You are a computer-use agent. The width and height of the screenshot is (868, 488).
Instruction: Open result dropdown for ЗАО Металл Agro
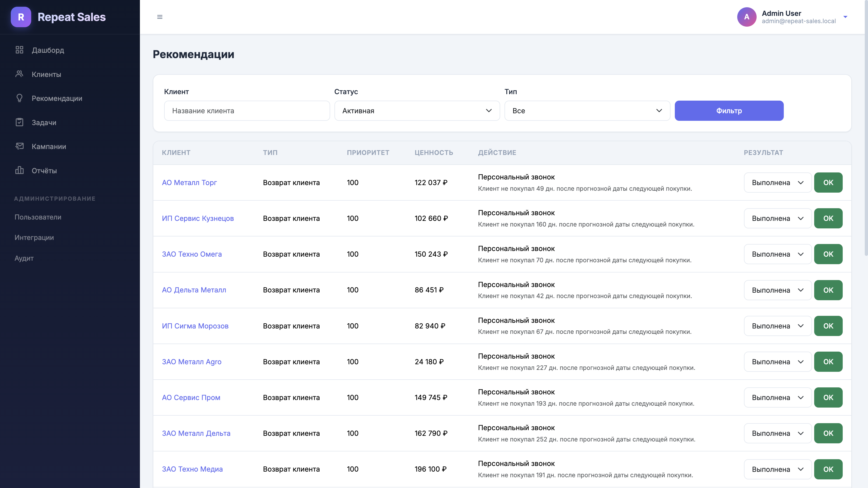pos(778,362)
